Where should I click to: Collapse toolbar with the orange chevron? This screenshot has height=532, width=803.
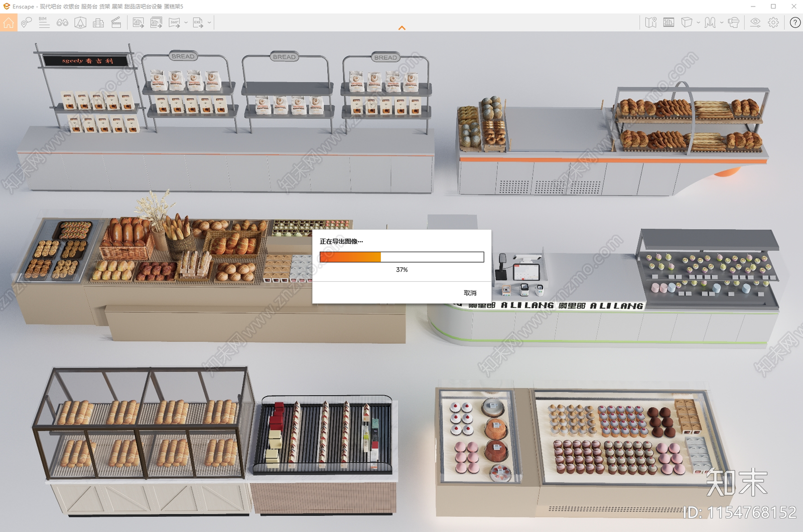(x=401, y=28)
